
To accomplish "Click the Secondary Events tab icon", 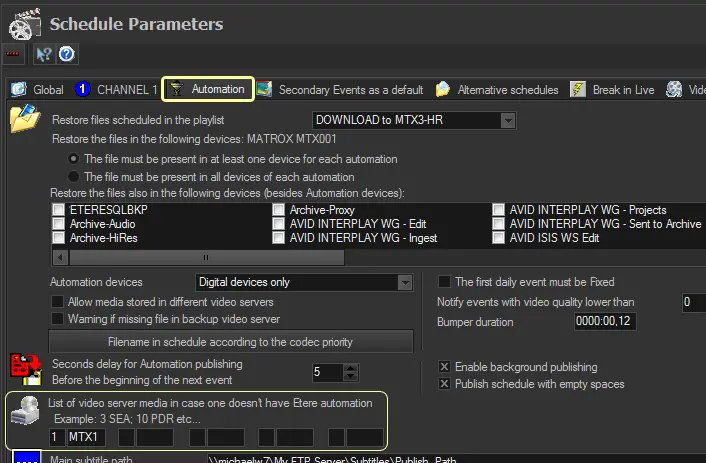I will pyautogui.click(x=264, y=89).
